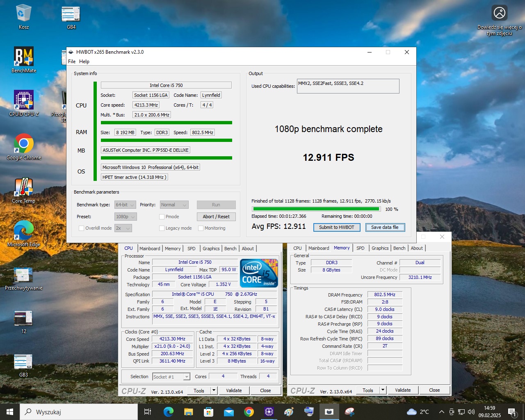The height and width of the screenshot is (420, 525).
Task: Open the Kosz recycle bin desktop icon
Action: coord(23,17)
